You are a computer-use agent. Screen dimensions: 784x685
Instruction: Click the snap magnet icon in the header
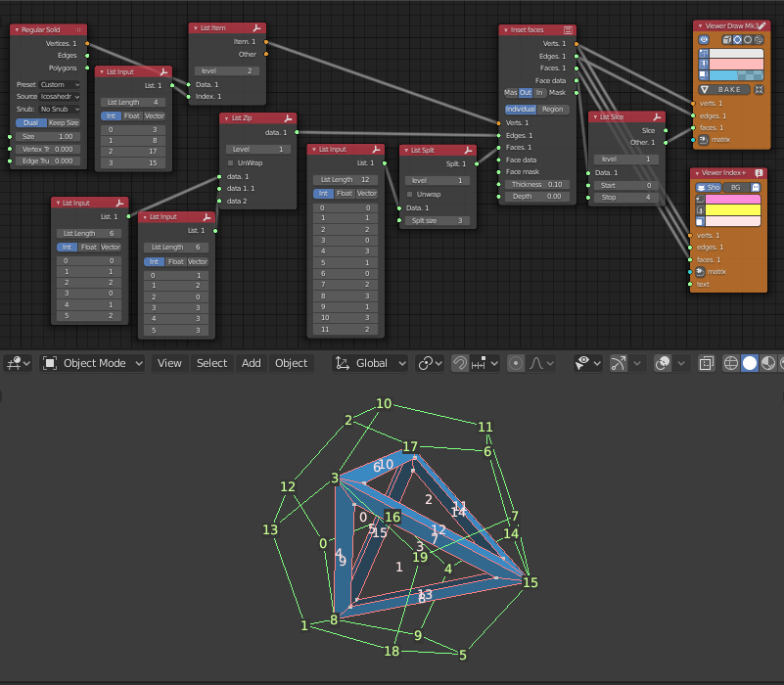(x=462, y=363)
